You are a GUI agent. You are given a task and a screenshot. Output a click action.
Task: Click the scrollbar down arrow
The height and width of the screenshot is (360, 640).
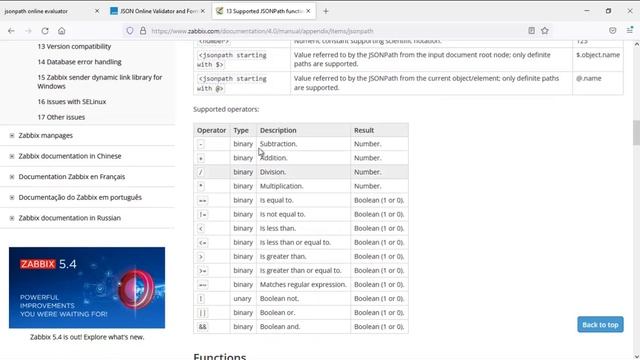[x=636, y=356]
